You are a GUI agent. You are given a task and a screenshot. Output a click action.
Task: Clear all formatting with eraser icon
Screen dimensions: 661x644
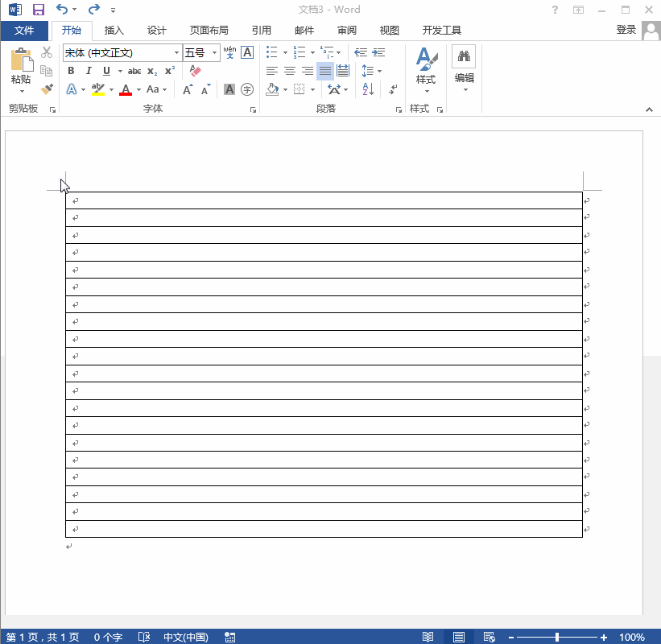point(195,70)
